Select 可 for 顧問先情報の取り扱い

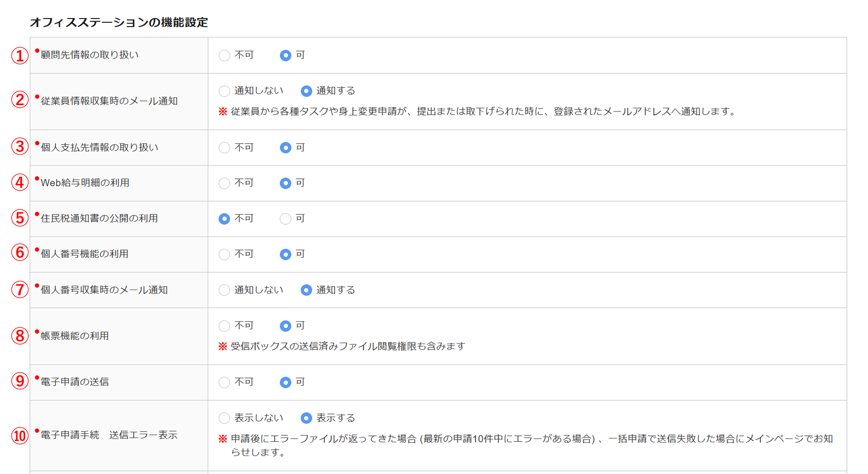pyautogui.click(x=285, y=55)
